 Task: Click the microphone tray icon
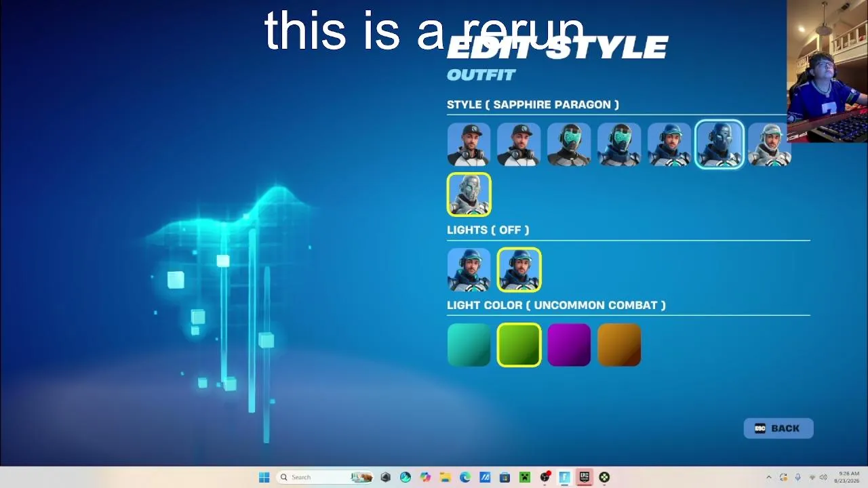pos(797,477)
